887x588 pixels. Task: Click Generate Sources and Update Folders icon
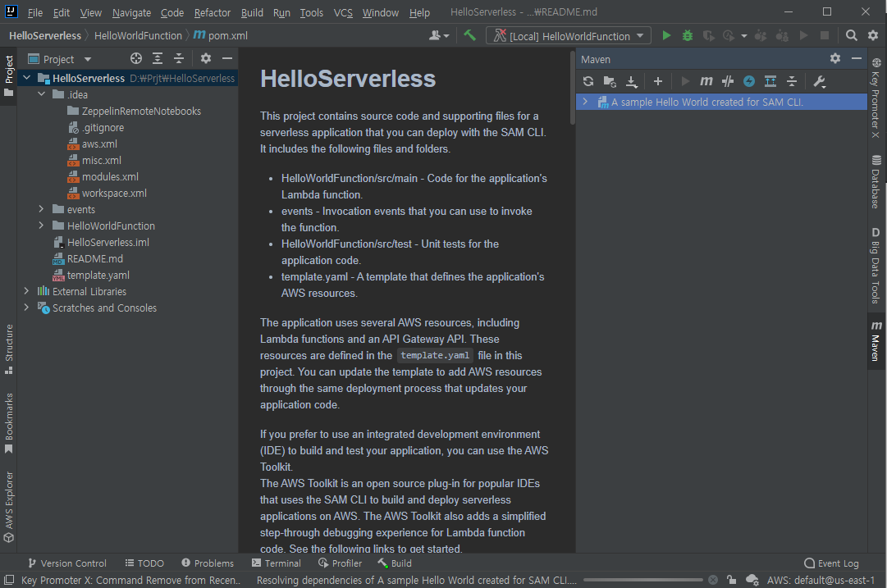610,81
